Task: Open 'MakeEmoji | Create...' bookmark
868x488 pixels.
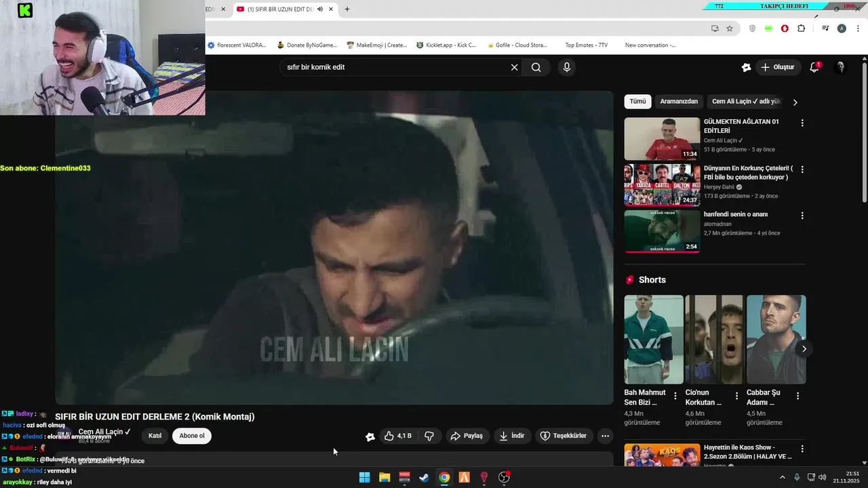Action: [x=377, y=45]
